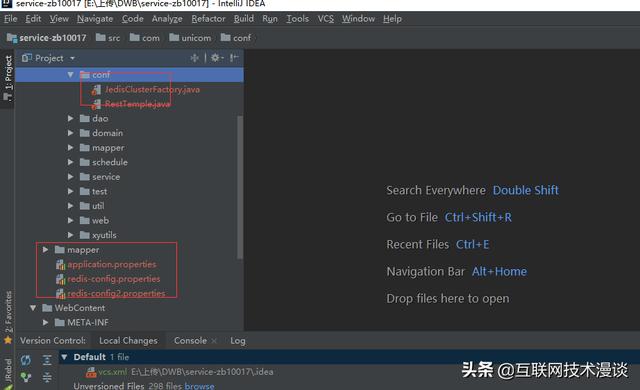Viewport: 640px width, 390px height.
Task: Click src breadcrumb in navigation bar
Action: (x=108, y=38)
